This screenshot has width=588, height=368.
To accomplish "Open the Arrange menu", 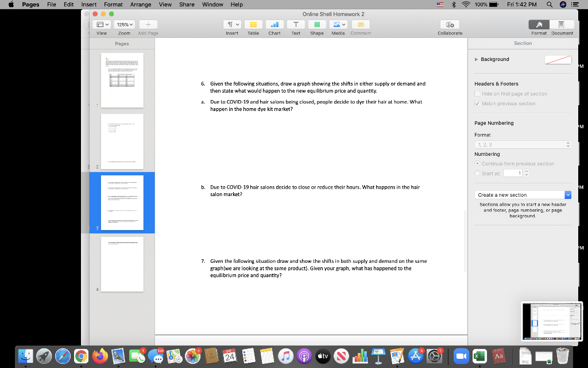I will click(141, 5).
